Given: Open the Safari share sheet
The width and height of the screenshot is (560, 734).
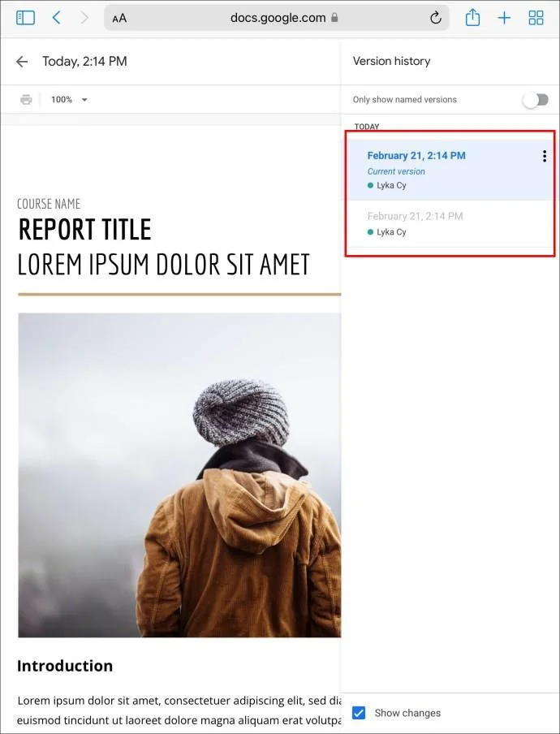Looking at the screenshot, I should (x=472, y=18).
